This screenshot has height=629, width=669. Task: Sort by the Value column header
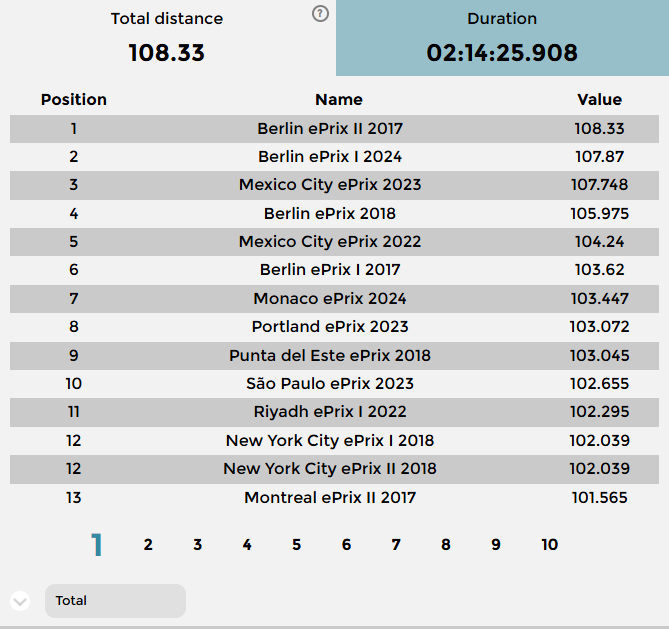600,100
